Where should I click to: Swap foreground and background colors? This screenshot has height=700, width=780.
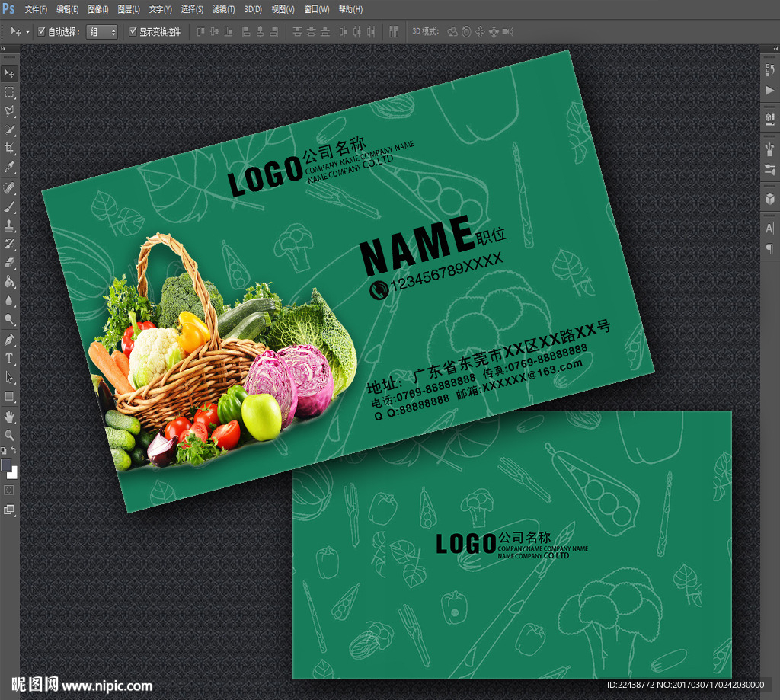[14, 450]
